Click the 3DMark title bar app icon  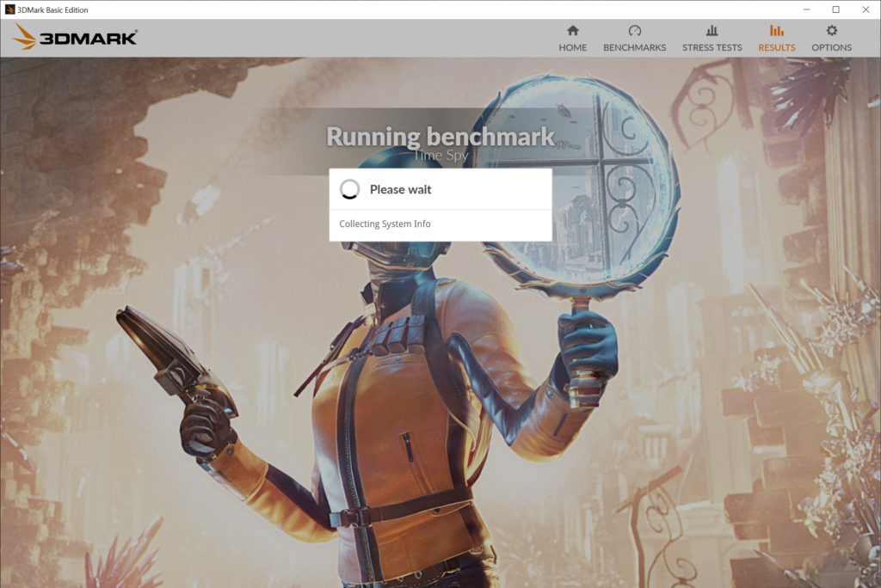pos(9,9)
